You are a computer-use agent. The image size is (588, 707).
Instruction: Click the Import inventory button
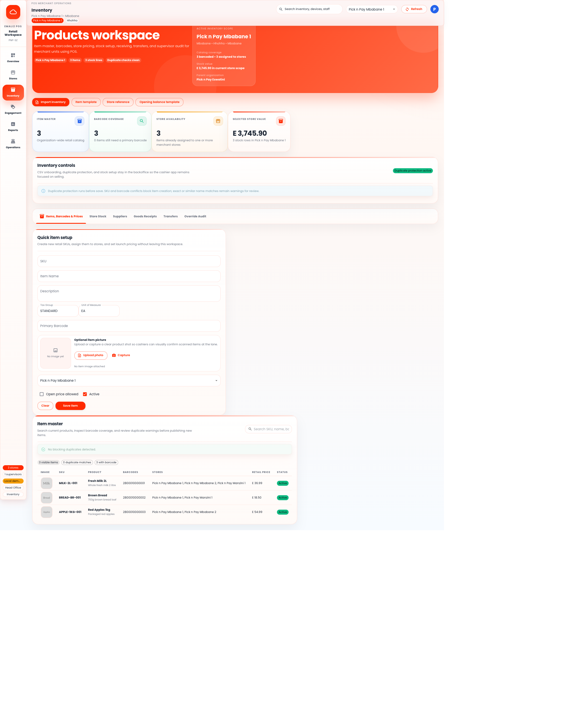(x=51, y=102)
